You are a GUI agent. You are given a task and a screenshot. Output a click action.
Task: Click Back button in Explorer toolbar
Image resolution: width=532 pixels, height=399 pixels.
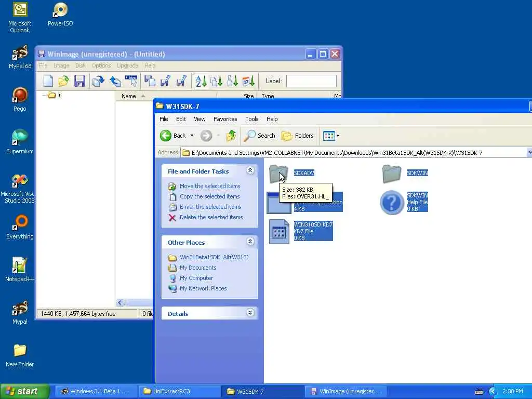point(172,136)
